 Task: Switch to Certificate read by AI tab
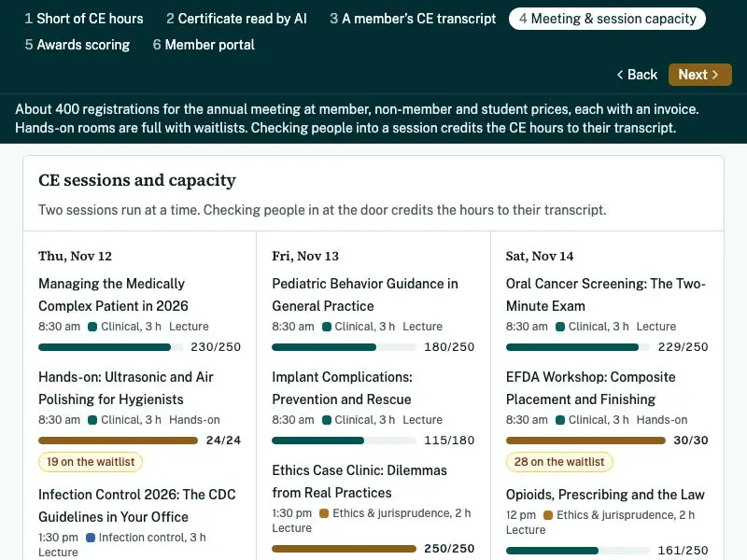tap(236, 19)
